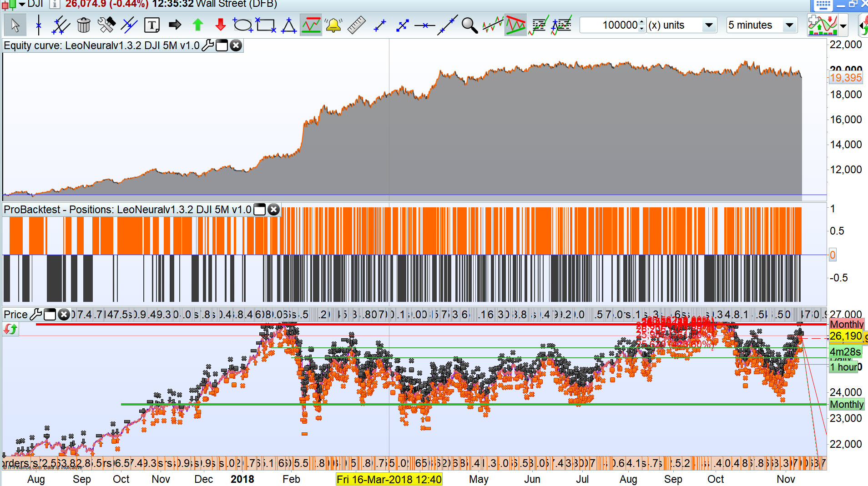Image resolution: width=868 pixels, height=486 pixels.
Task: Click the quantity field showing 100000
Action: tap(610, 25)
